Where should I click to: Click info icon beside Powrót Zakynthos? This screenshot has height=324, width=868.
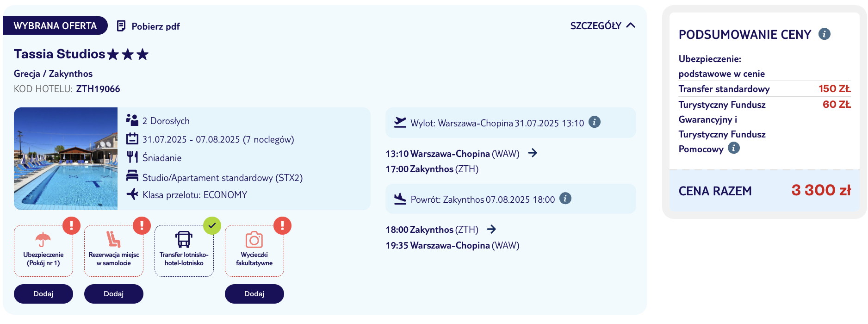coord(565,199)
